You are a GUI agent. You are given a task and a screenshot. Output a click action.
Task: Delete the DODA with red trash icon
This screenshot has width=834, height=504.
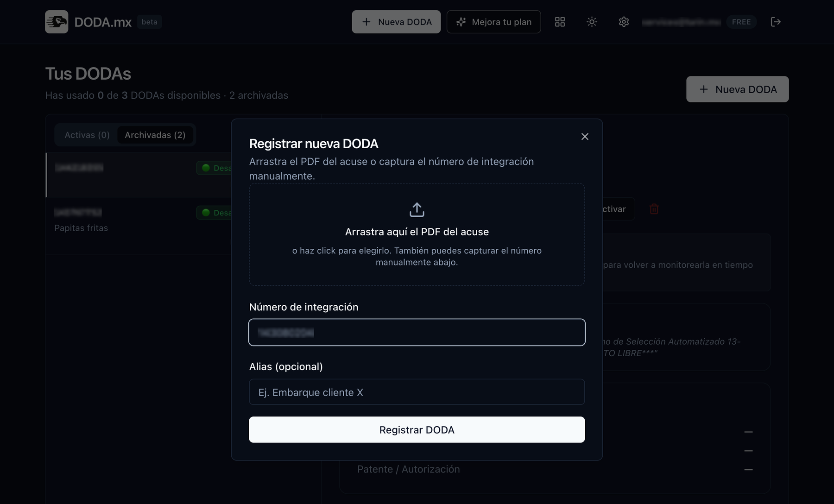654,209
